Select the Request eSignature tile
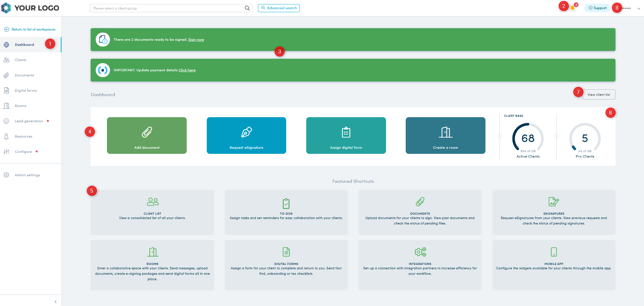Screen dimensions: 644x306 tap(246, 136)
